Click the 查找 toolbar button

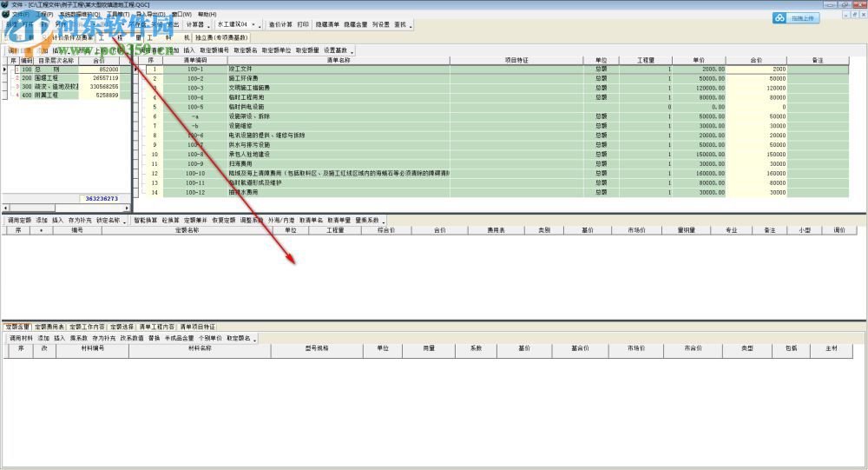click(x=399, y=24)
